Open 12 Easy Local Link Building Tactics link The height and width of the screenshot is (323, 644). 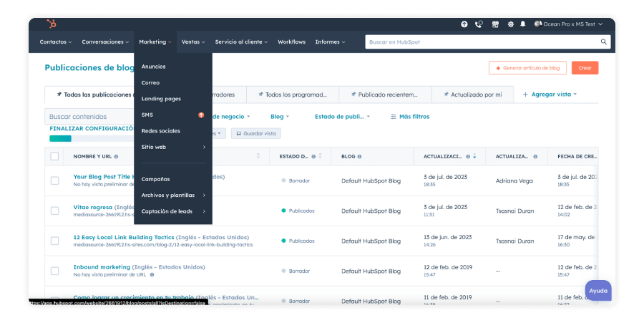click(x=124, y=237)
